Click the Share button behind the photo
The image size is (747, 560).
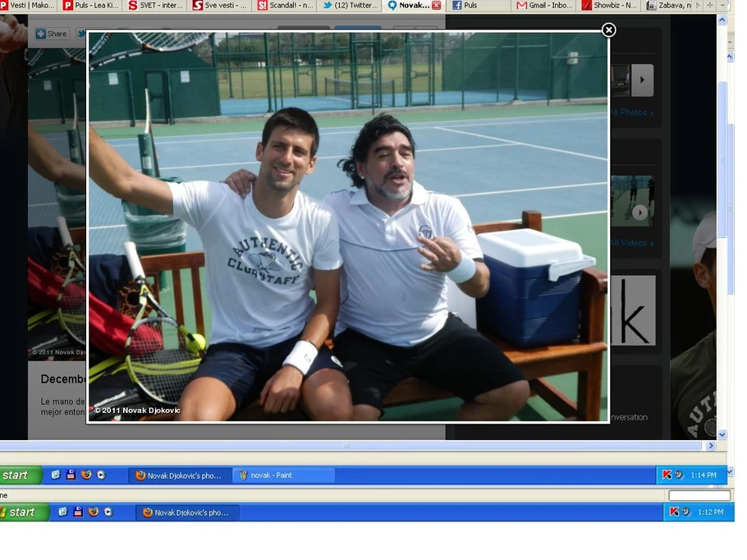coord(51,34)
